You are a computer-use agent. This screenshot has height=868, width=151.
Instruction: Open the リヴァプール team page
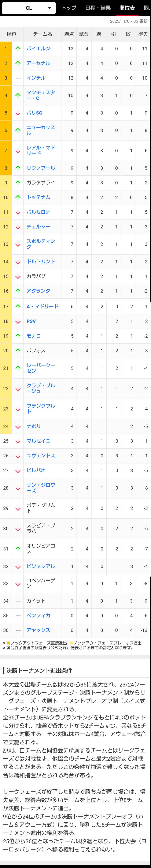[41, 168]
